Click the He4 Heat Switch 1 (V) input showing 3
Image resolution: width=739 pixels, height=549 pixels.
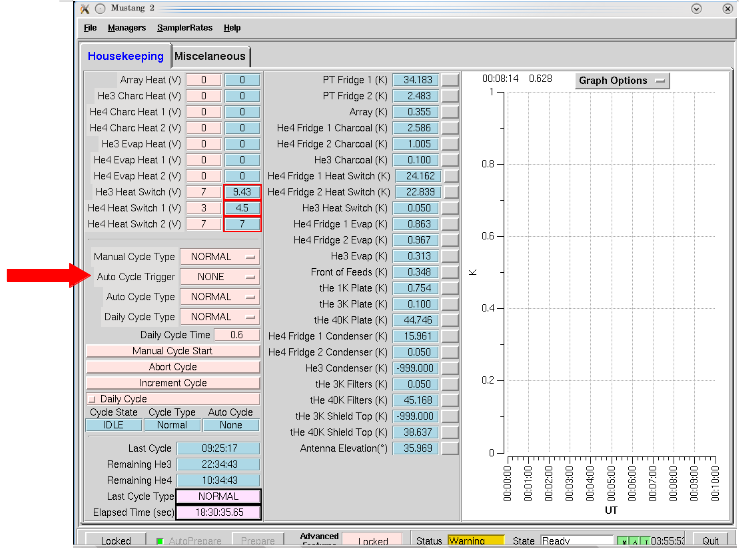tap(204, 208)
